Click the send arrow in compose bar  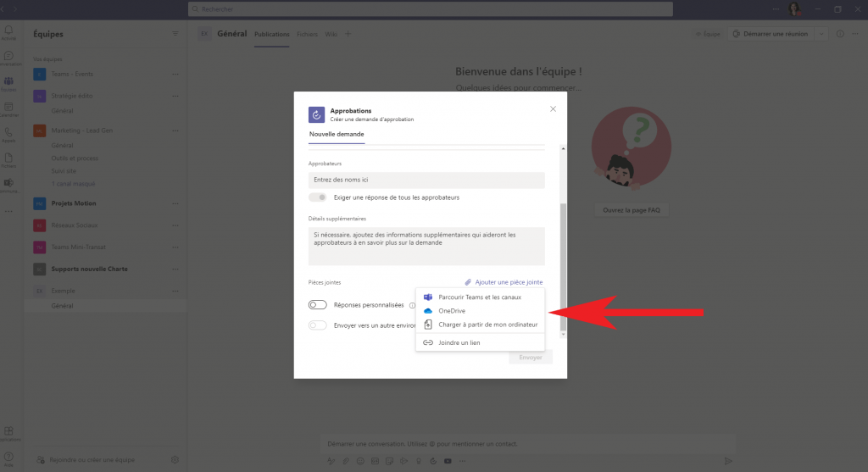point(728,461)
